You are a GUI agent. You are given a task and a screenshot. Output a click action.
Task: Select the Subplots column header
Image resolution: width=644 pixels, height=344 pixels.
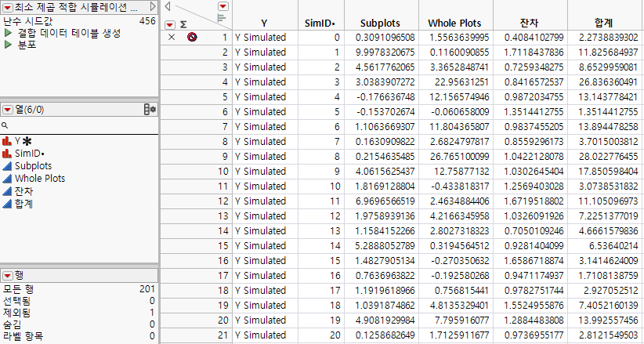point(380,24)
